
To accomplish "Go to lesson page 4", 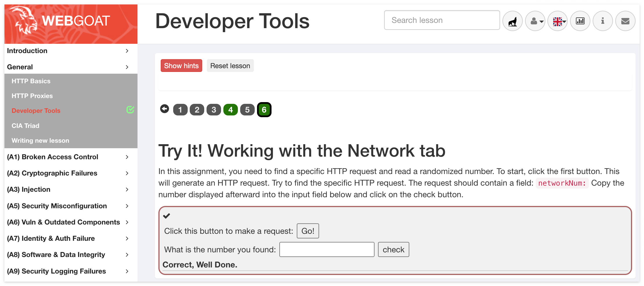I will point(231,110).
